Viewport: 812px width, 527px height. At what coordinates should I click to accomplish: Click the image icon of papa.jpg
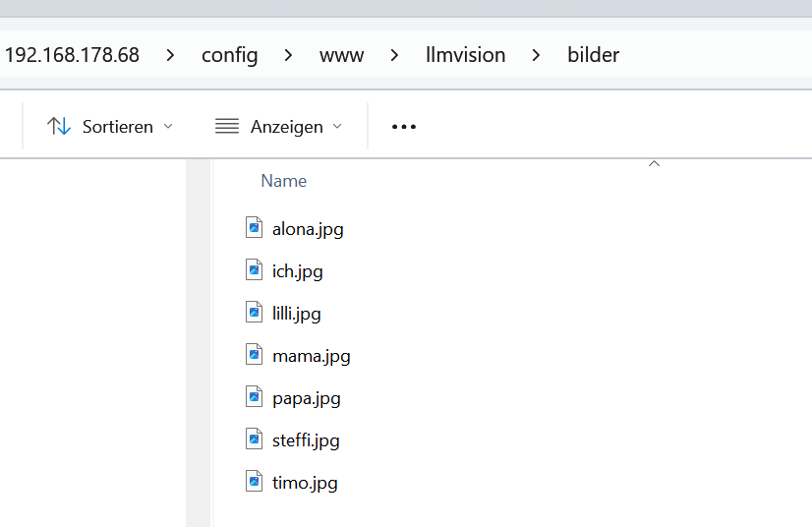point(254,397)
